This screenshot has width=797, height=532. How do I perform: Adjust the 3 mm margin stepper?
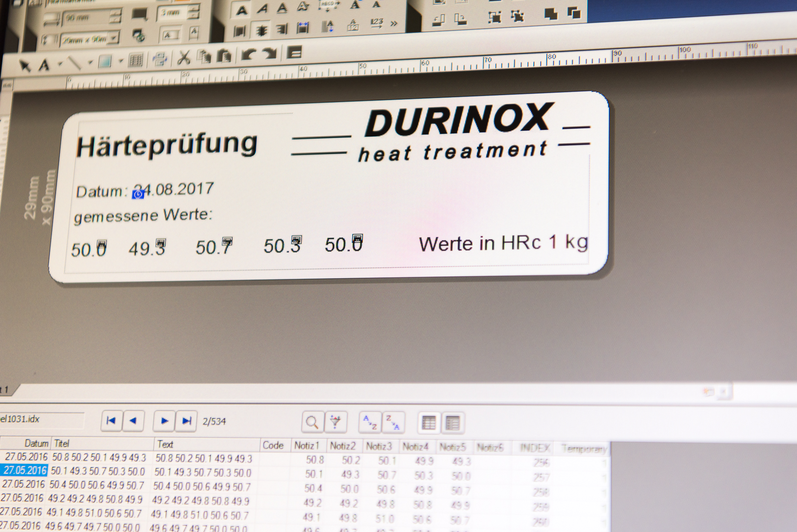coord(194,12)
